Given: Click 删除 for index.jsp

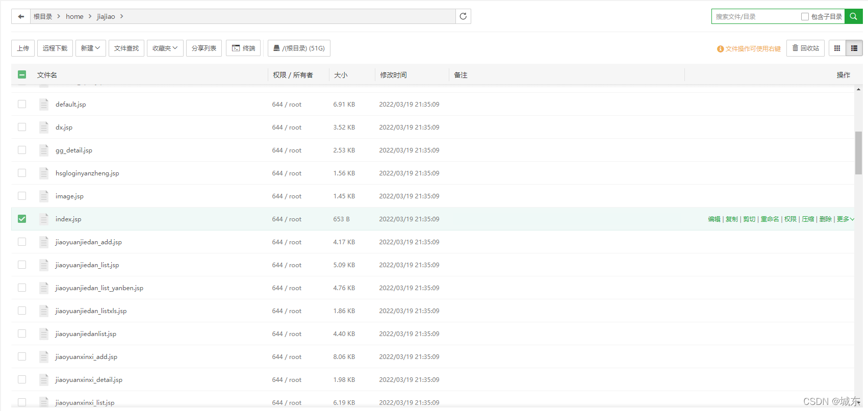Looking at the screenshot, I should click(x=826, y=219).
